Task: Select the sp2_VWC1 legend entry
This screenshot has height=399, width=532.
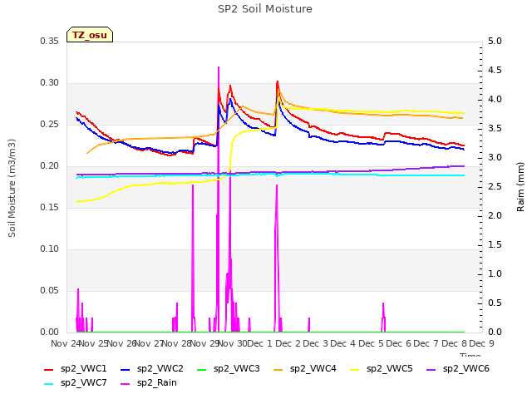Action: [76, 369]
